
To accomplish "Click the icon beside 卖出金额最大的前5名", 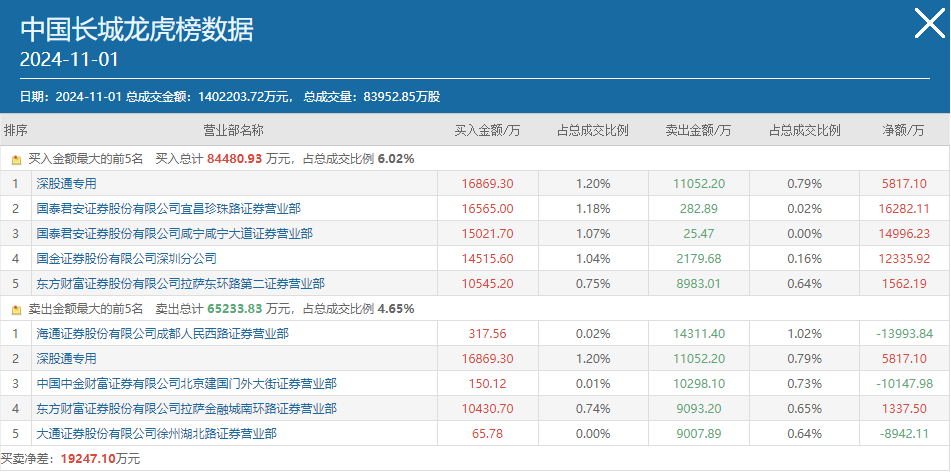I will (16, 309).
